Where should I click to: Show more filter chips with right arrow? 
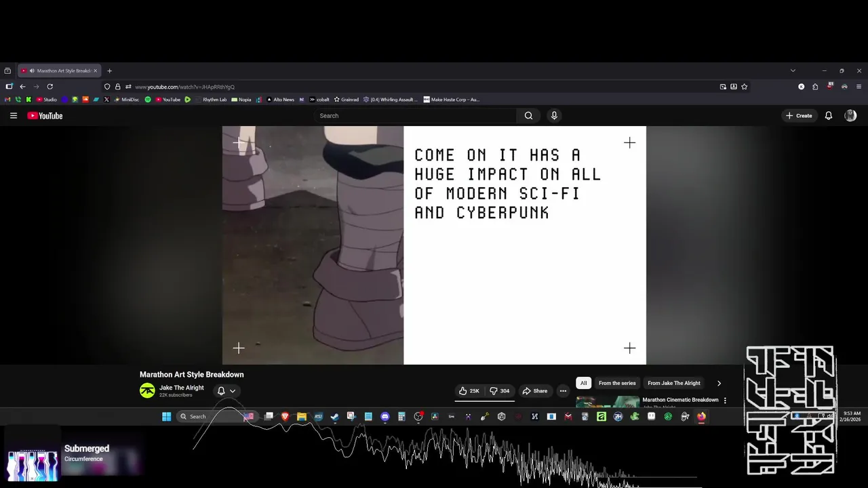[x=719, y=383]
